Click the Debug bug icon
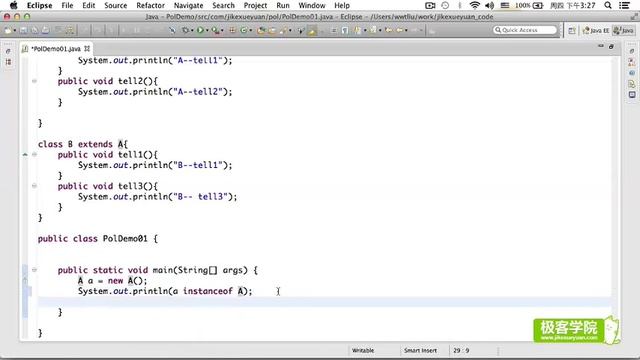This screenshot has width=640, height=360. (x=186, y=30)
